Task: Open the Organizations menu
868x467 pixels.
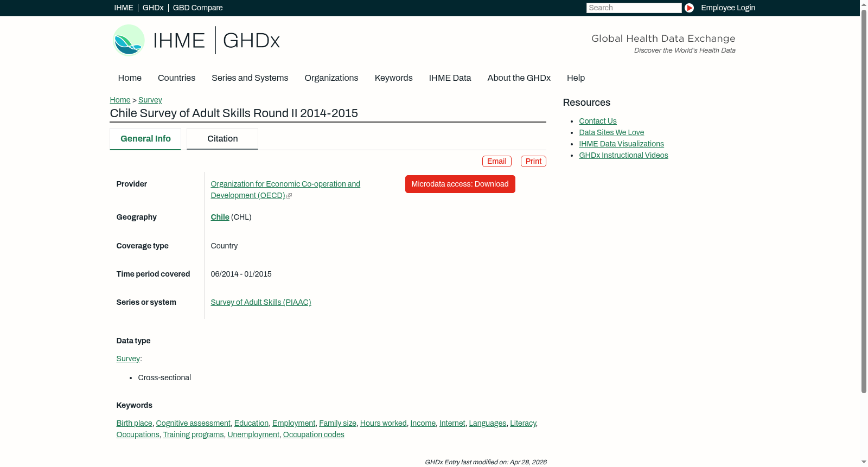Action: click(x=331, y=78)
